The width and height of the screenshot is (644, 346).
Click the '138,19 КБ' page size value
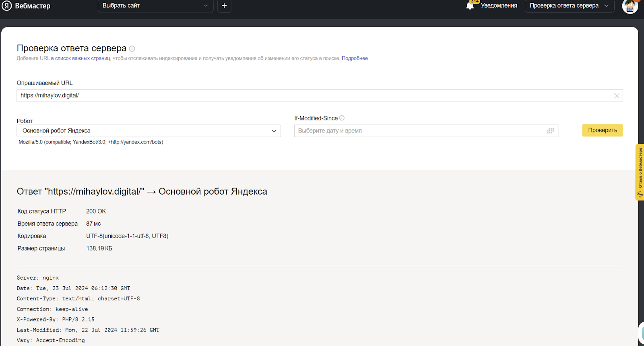(x=99, y=249)
